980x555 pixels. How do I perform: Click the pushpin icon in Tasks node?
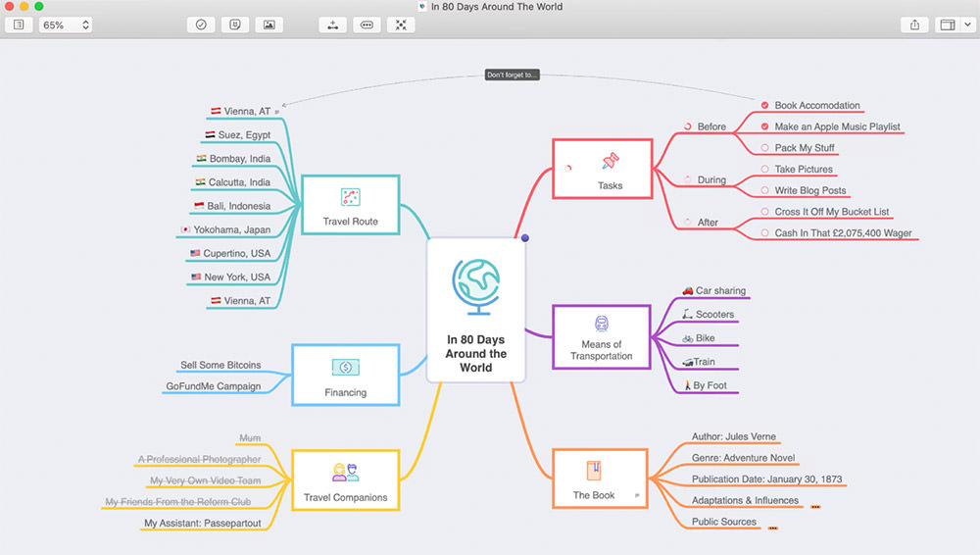pos(610,161)
